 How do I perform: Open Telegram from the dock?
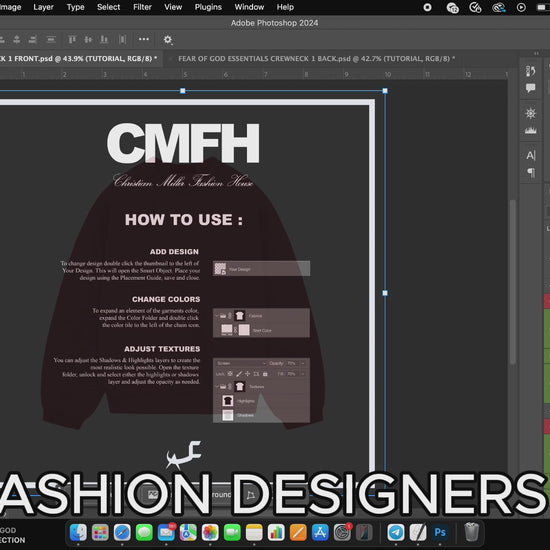(396, 532)
